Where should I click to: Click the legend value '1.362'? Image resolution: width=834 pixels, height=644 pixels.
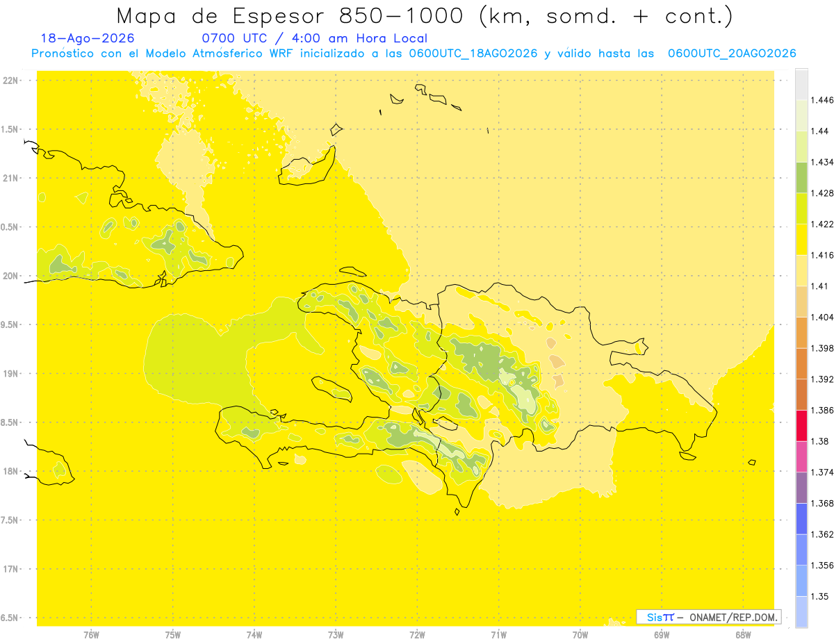tap(821, 534)
